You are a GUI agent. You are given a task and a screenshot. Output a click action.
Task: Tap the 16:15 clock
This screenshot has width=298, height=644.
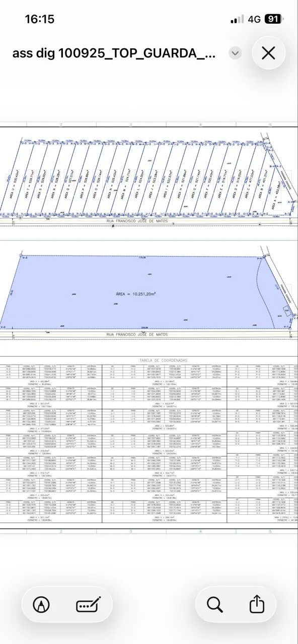(39, 19)
